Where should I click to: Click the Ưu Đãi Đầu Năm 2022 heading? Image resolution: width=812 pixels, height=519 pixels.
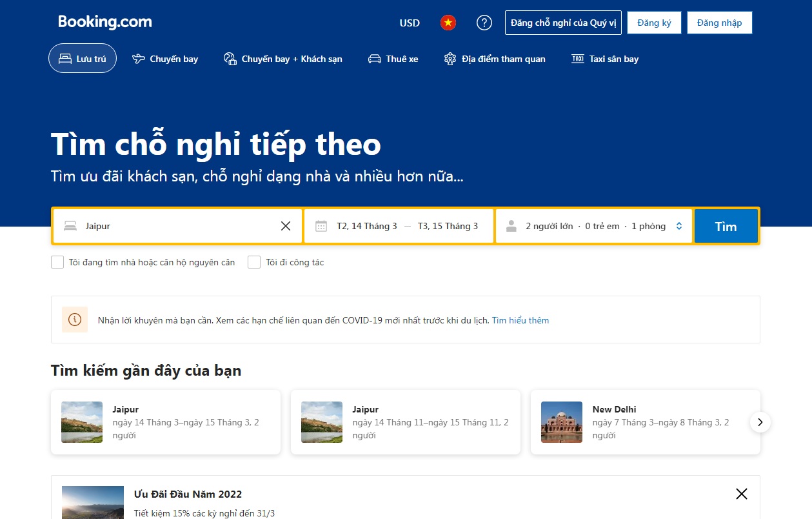point(188,494)
